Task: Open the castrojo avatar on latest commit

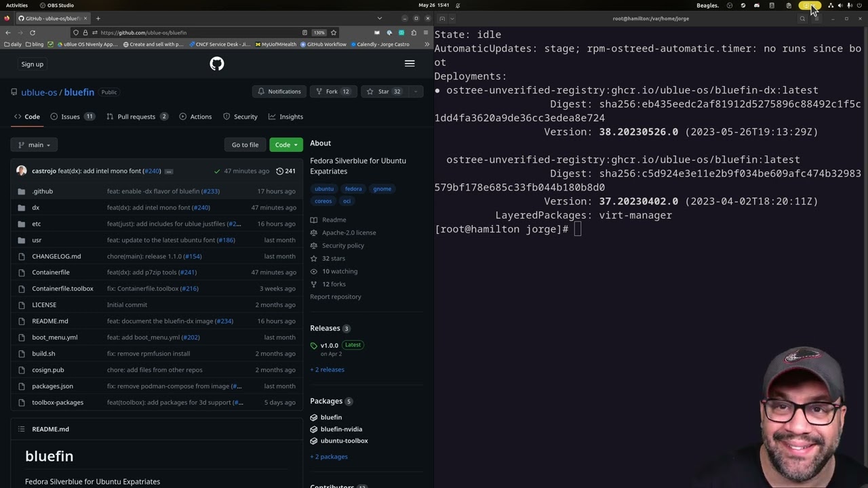Action: click(22, 171)
